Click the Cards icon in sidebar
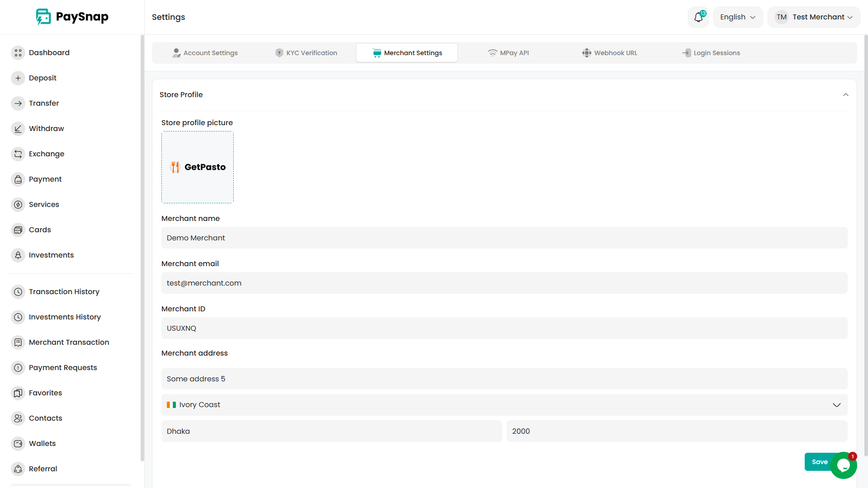Viewport: 868px width, 488px height. coord(18,230)
